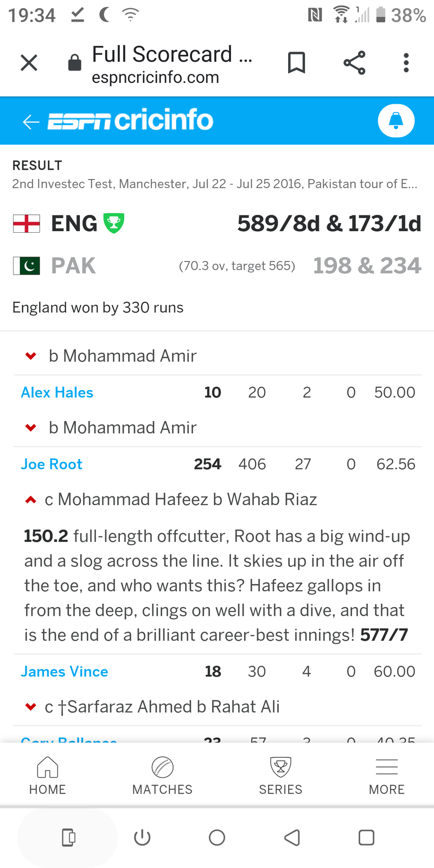Tap the England flag icon
434x868 pixels.
click(x=27, y=224)
